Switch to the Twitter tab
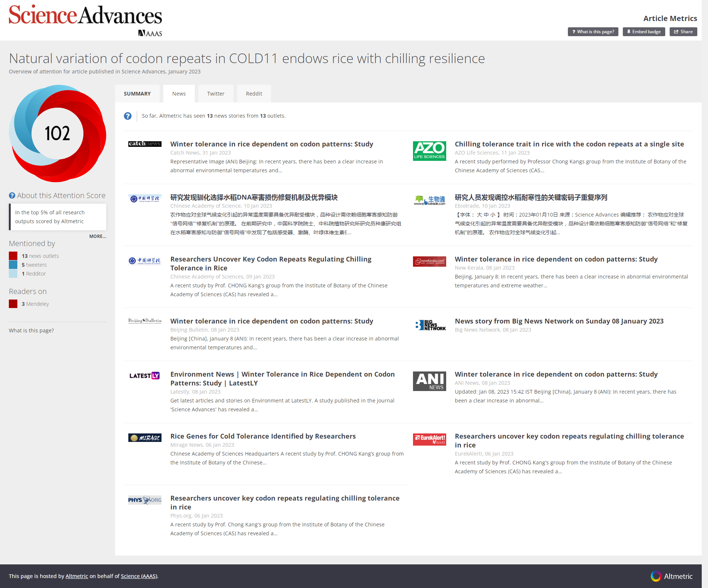This screenshot has height=588, width=708. coord(216,94)
